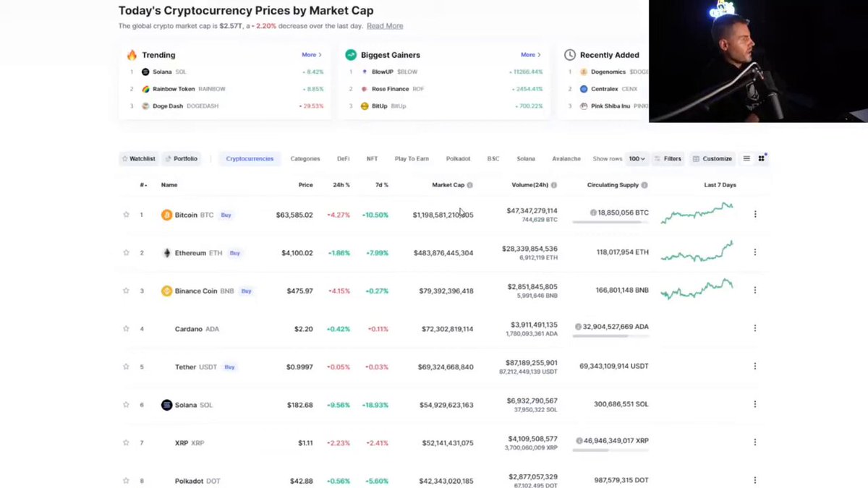
Task: Click the Biggest Gainers chart icon
Action: point(351,55)
